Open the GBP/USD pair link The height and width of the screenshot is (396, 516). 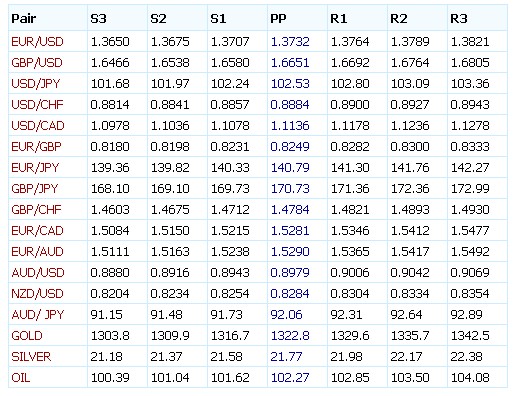tap(37, 62)
